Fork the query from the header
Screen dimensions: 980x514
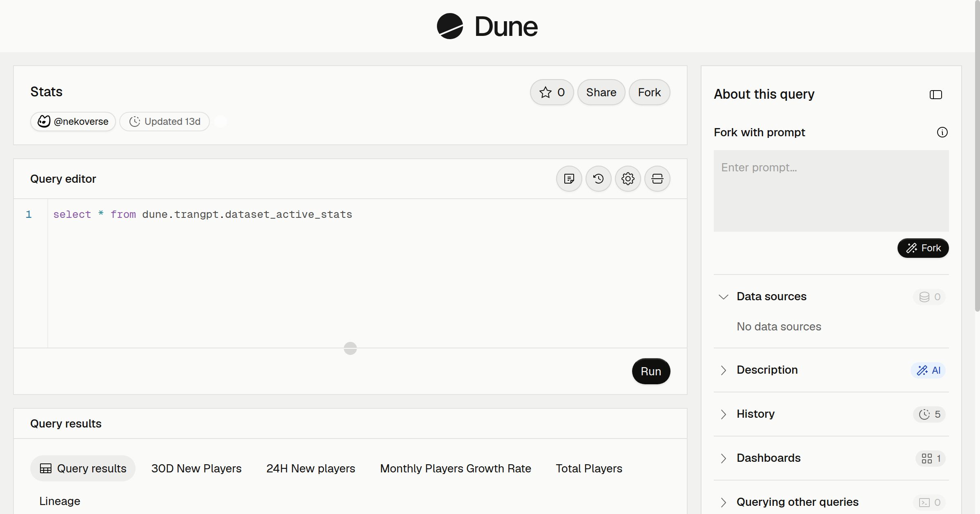pos(649,92)
